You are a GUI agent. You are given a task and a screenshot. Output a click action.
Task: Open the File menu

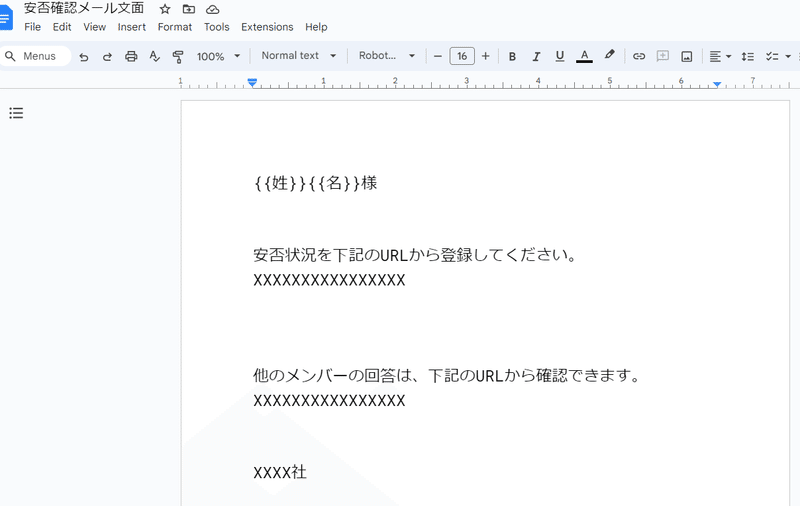[32, 27]
